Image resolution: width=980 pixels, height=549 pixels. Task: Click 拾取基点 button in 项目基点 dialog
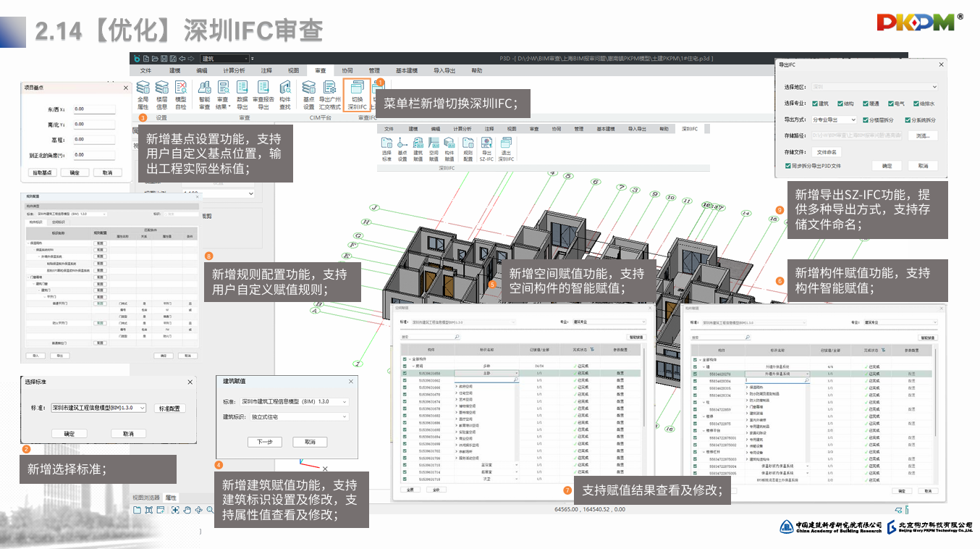(x=41, y=173)
